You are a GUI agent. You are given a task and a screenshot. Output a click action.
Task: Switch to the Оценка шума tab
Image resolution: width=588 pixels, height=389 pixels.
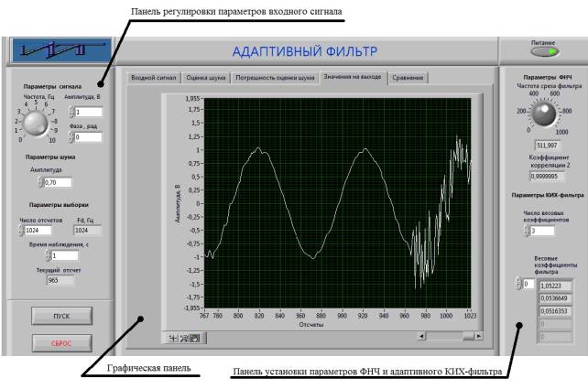(x=206, y=78)
